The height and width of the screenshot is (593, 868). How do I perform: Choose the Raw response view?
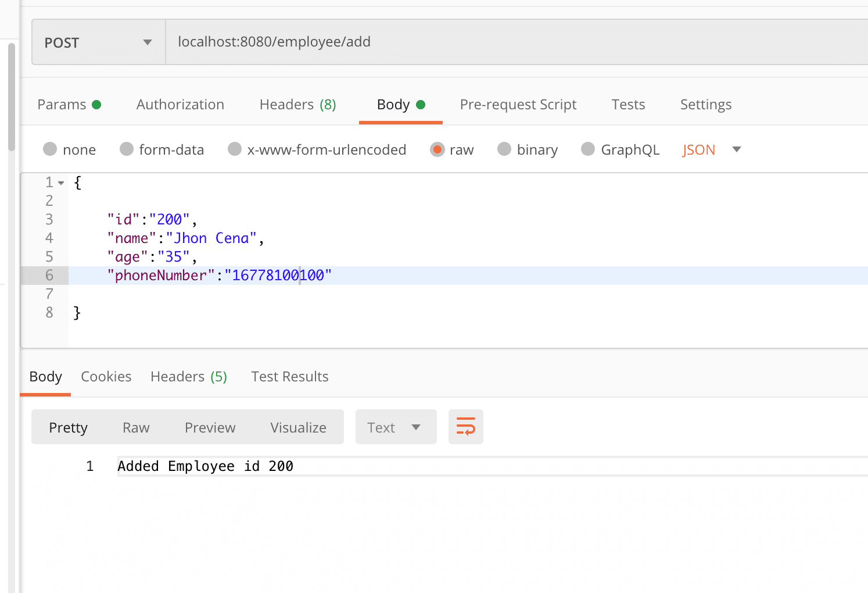[x=136, y=427]
